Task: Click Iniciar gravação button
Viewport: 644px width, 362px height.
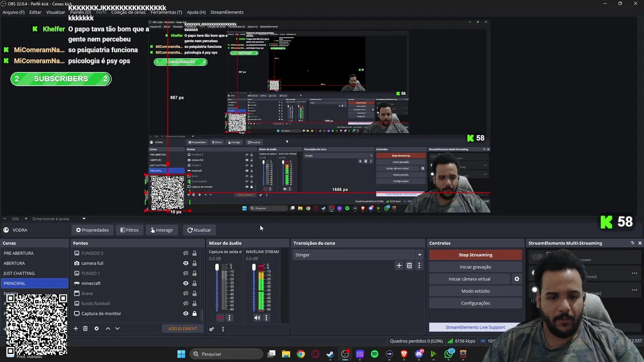Action: tap(475, 267)
